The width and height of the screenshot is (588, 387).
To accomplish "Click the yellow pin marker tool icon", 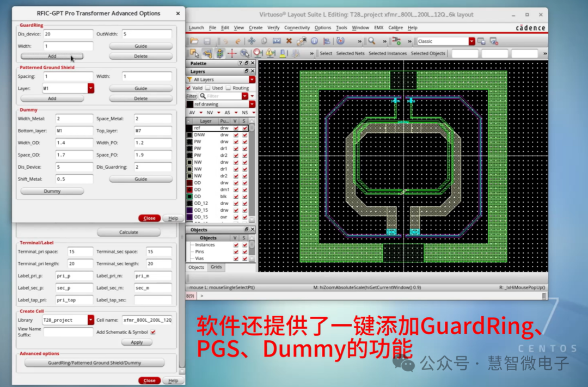I will pyautogui.click(x=283, y=53).
